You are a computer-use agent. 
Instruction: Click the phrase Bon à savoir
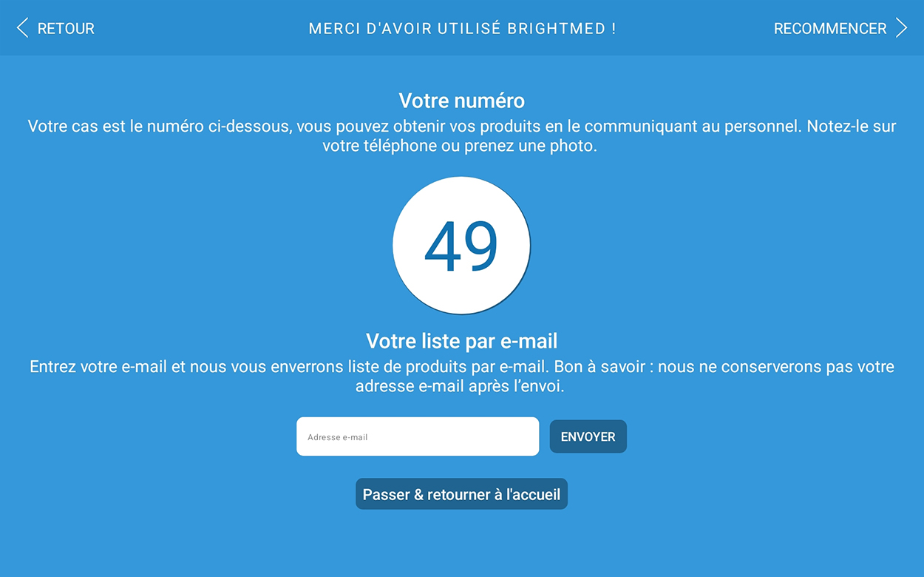600,367
